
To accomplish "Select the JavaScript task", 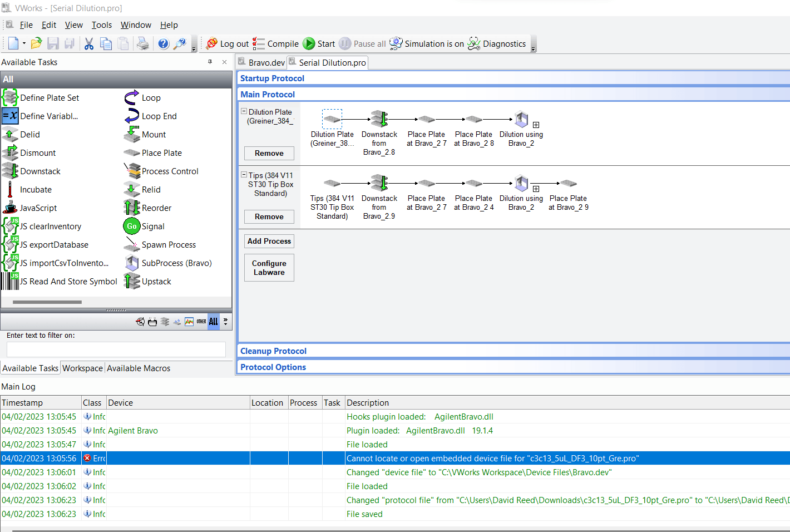I will [x=30, y=208].
